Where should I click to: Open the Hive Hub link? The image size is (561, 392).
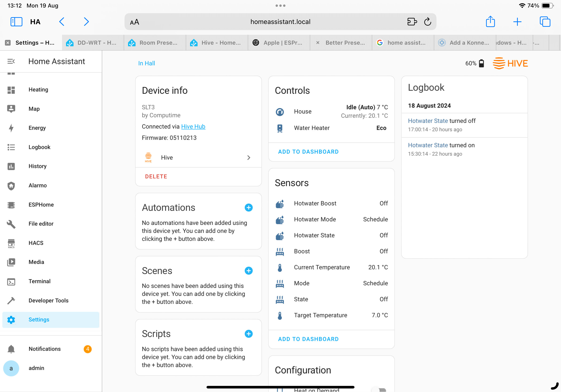pyautogui.click(x=193, y=126)
